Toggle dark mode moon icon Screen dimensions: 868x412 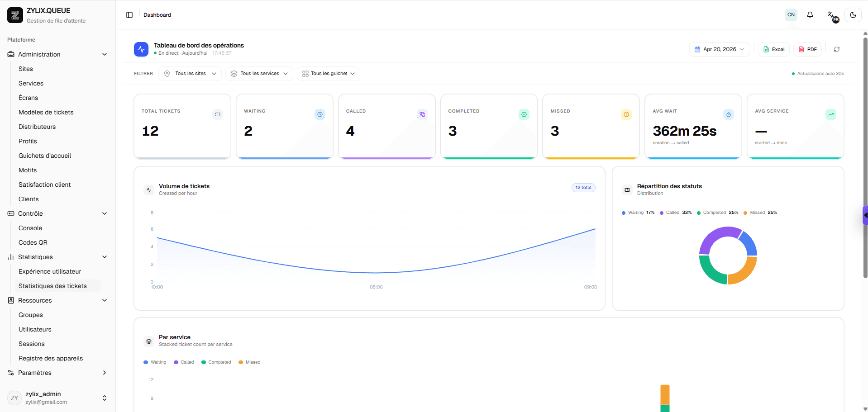(853, 15)
